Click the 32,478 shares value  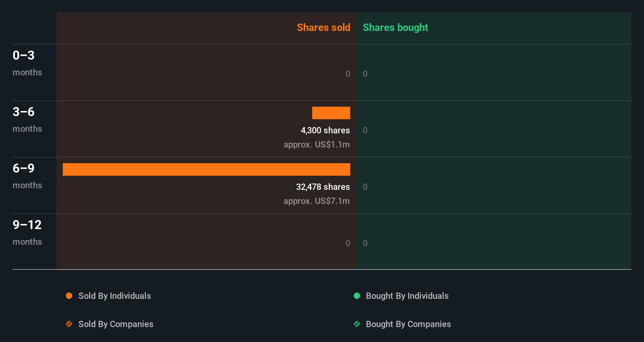[323, 187]
